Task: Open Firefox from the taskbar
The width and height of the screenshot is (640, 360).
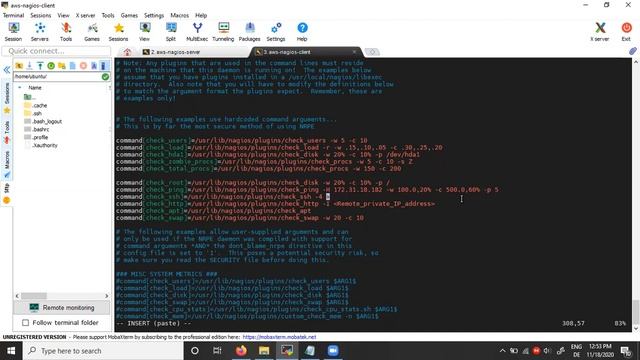Action: tap(241, 351)
